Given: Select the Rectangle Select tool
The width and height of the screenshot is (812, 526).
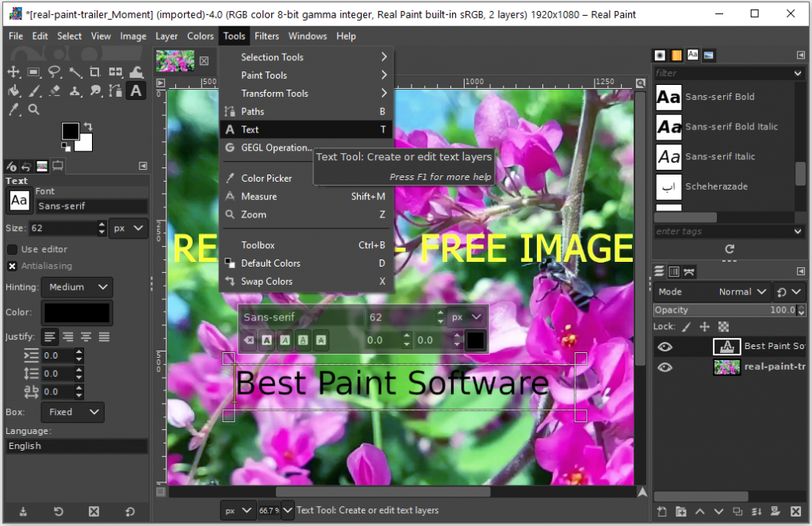Looking at the screenshot, I should click(33, 71).
